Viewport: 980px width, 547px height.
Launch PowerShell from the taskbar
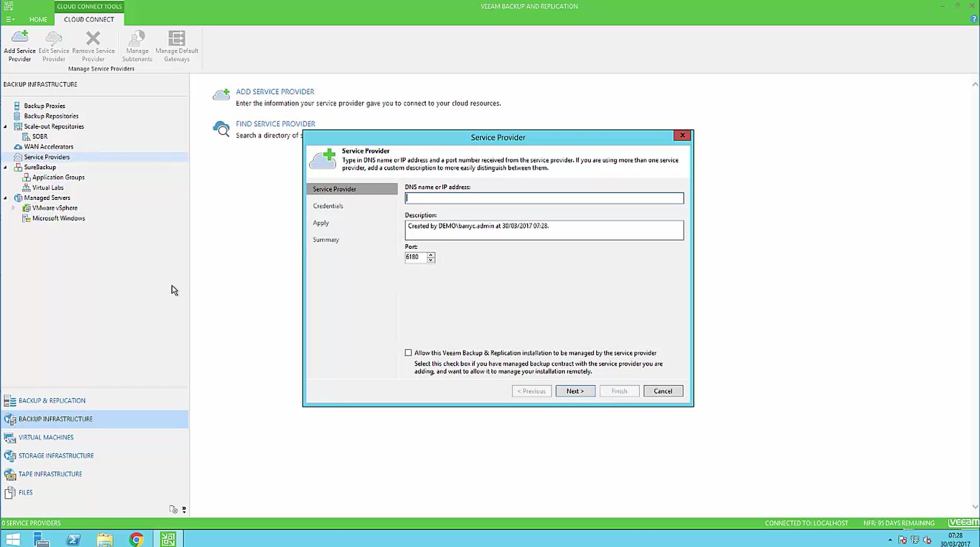tap(73, 539)
